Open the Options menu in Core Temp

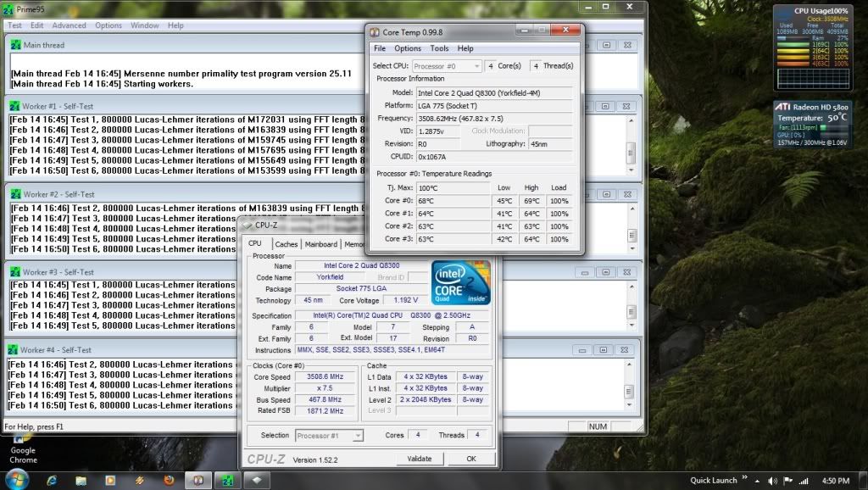pos(408,48)
